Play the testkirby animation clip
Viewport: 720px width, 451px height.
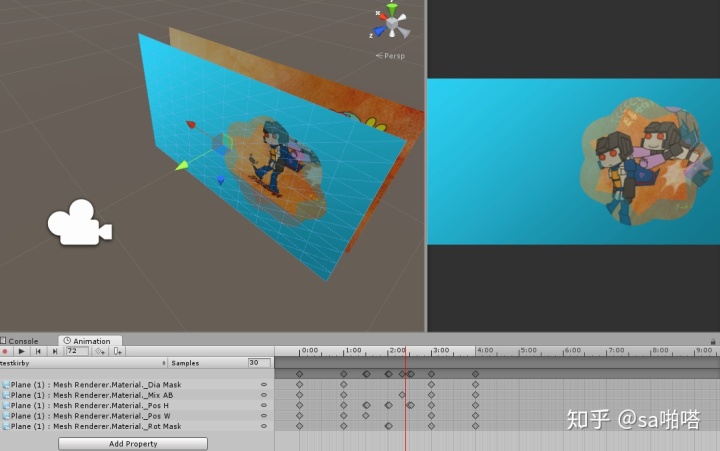21,351
